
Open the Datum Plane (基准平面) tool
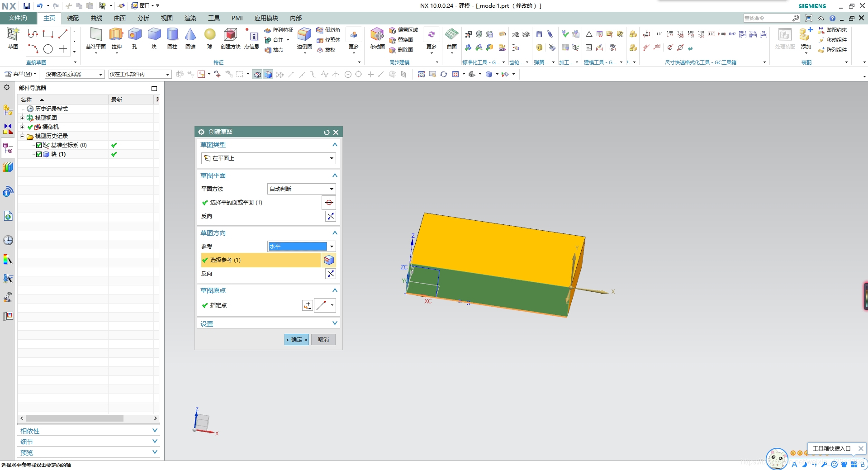(96, 38)
